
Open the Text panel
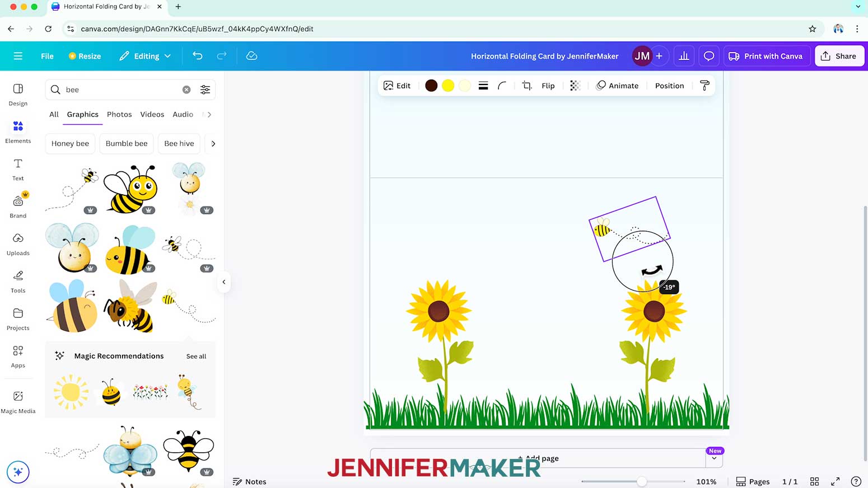tap(18, 170)
